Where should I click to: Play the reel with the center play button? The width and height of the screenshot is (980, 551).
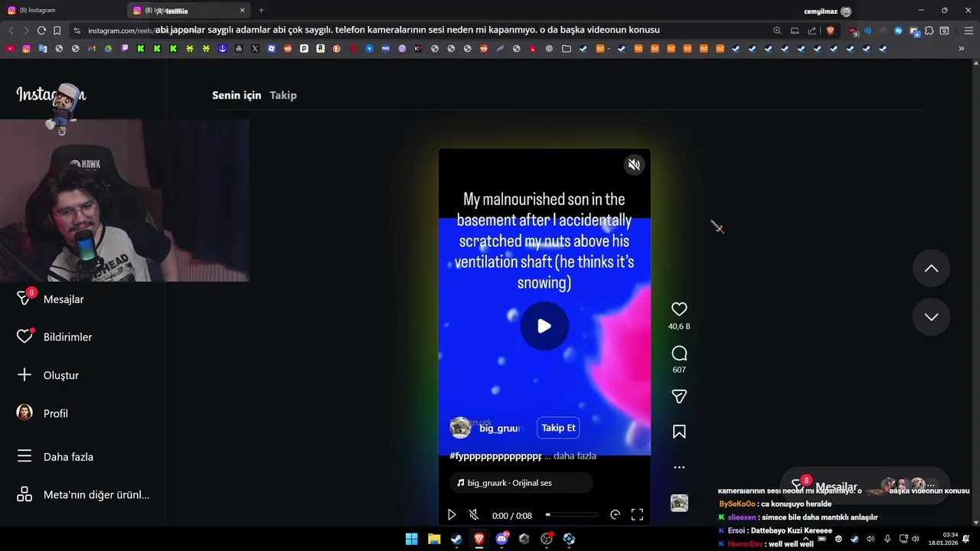tap(544, 326)
